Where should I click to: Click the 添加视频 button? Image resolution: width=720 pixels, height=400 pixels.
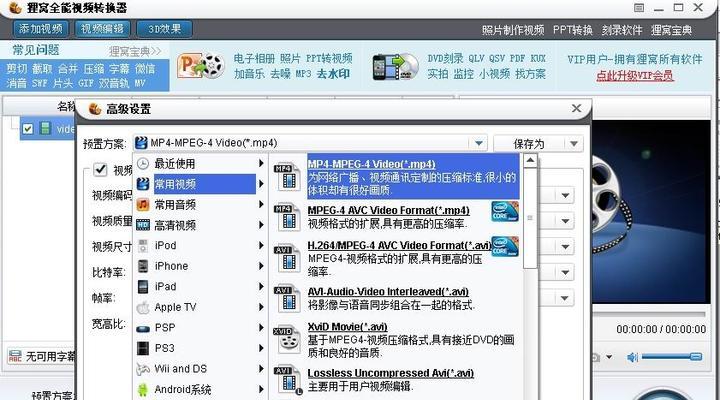[40, 29]
